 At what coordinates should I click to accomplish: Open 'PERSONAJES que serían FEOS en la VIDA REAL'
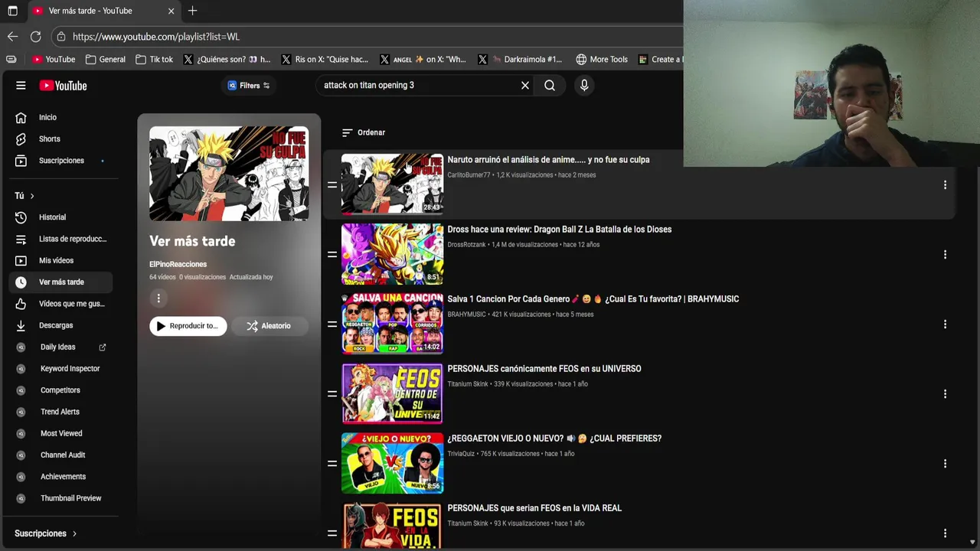534,508
